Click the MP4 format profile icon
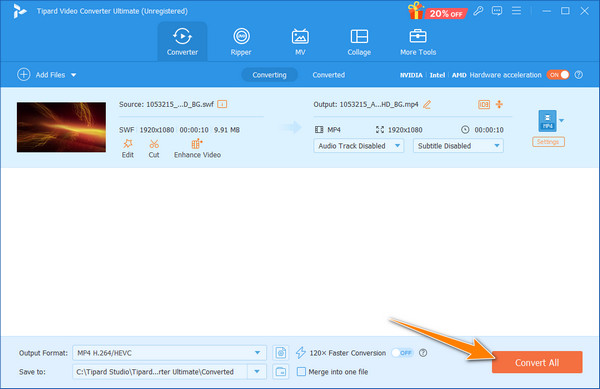 (x=548, y=121)
